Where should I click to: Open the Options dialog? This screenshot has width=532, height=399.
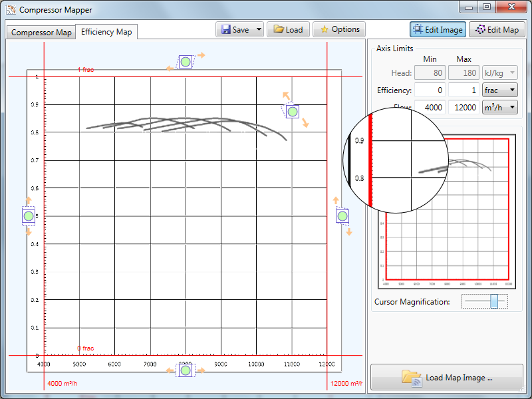pyautogui.click(x=339, y=29)
